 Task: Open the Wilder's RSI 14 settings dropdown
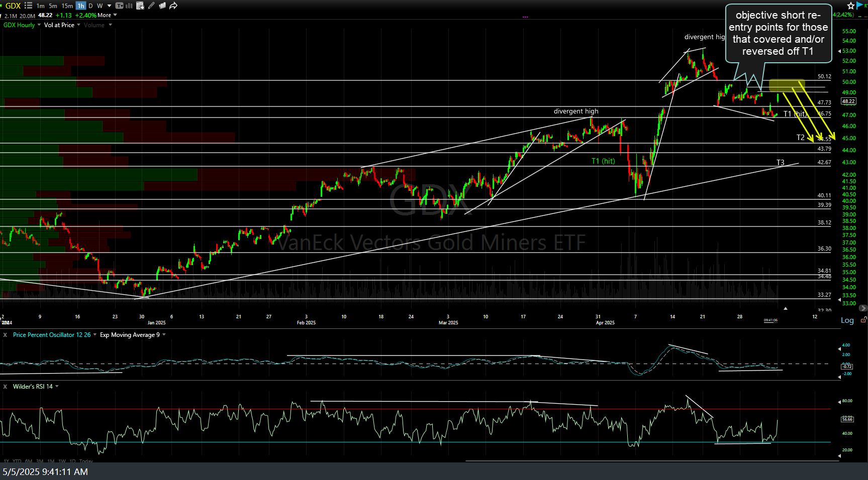click(x=57, y=387)
